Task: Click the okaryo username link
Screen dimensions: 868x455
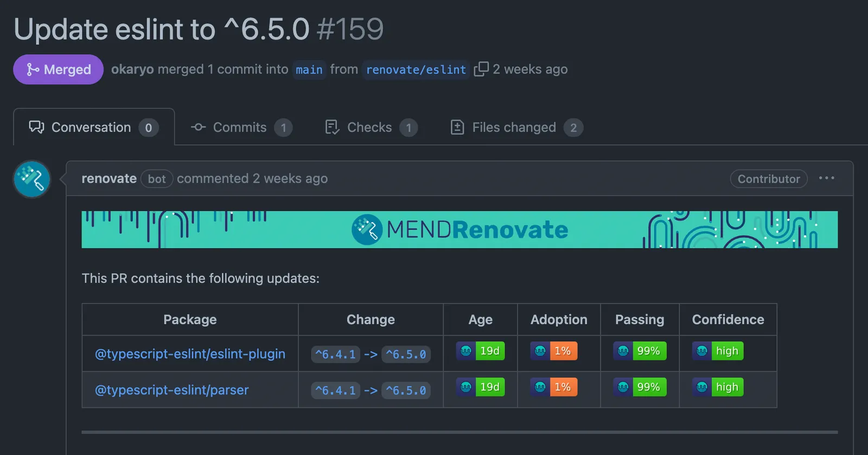Action: click(x=132, y=69)
